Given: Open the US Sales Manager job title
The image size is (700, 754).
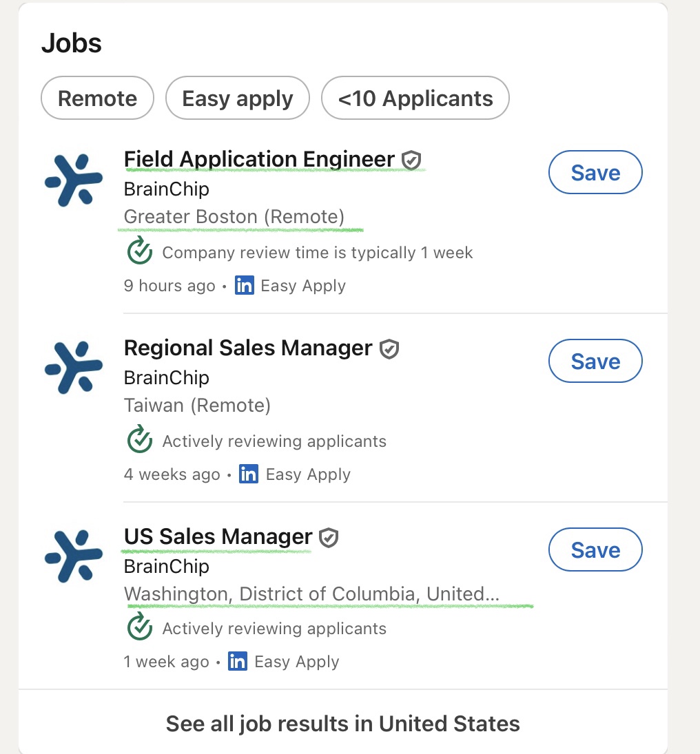Looking at the screenshot, I should (218, 537).
